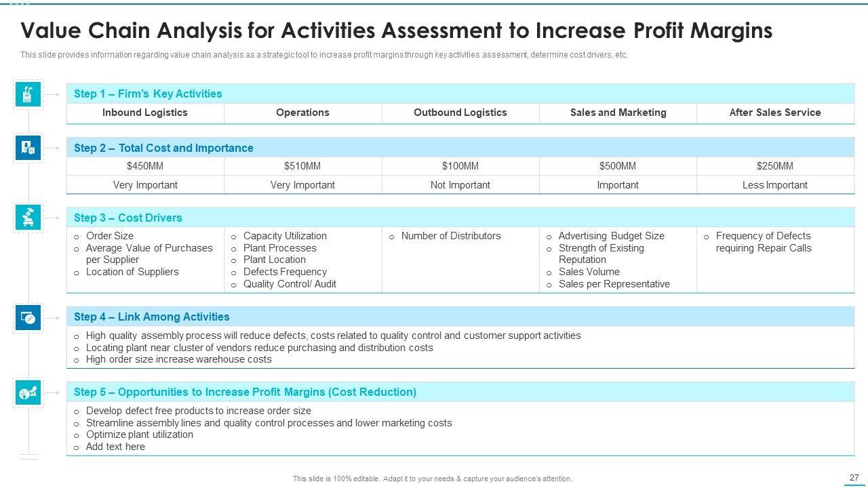Screen dimensions: 868x488
Task: Click the "Outbound Logistics" column heading
Action: (460, 113)
